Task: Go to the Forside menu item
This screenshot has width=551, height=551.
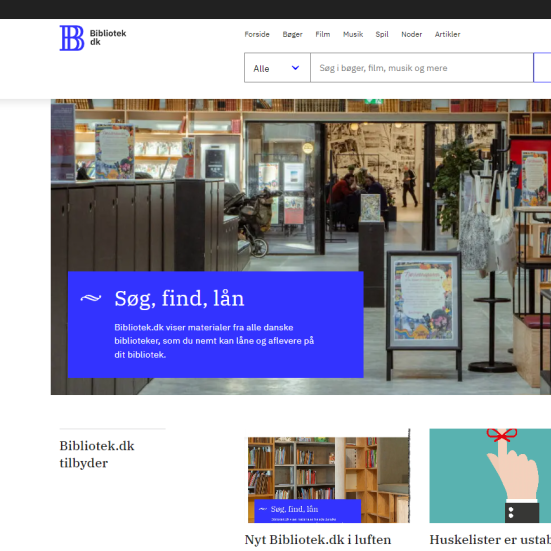Action: coord(257,34)
